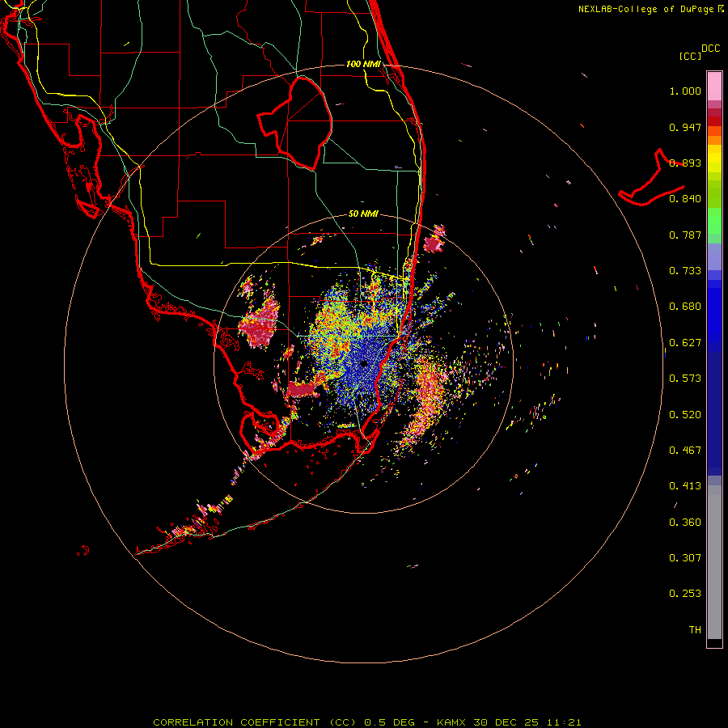Select the 0.787 scale value
The height and width of the screenshot is (728, 728).
[685, 235]
